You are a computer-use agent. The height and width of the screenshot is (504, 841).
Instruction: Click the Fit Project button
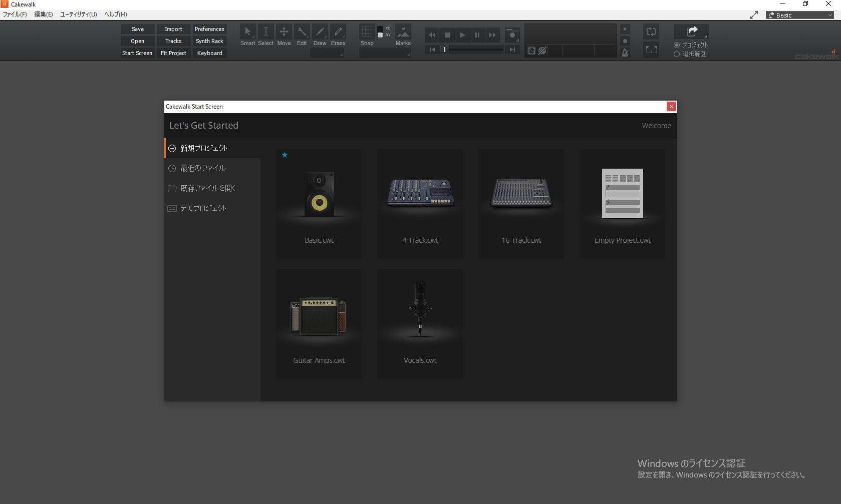point(174,53)
